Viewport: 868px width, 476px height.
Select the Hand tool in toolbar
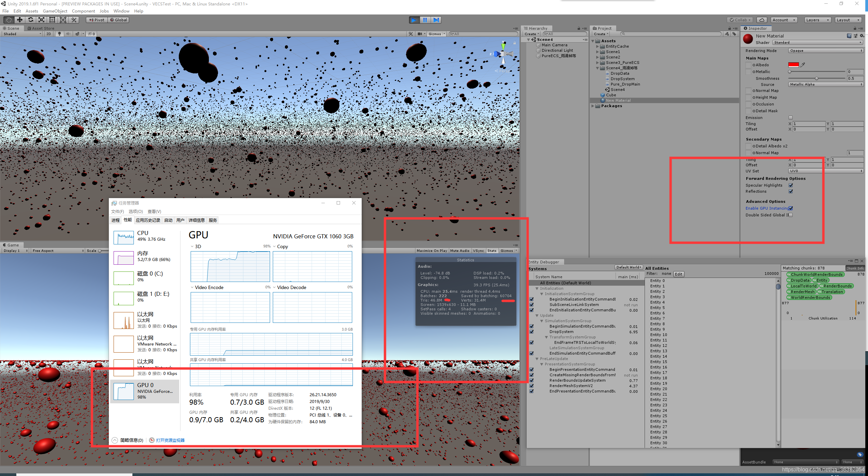pos(9,20)
